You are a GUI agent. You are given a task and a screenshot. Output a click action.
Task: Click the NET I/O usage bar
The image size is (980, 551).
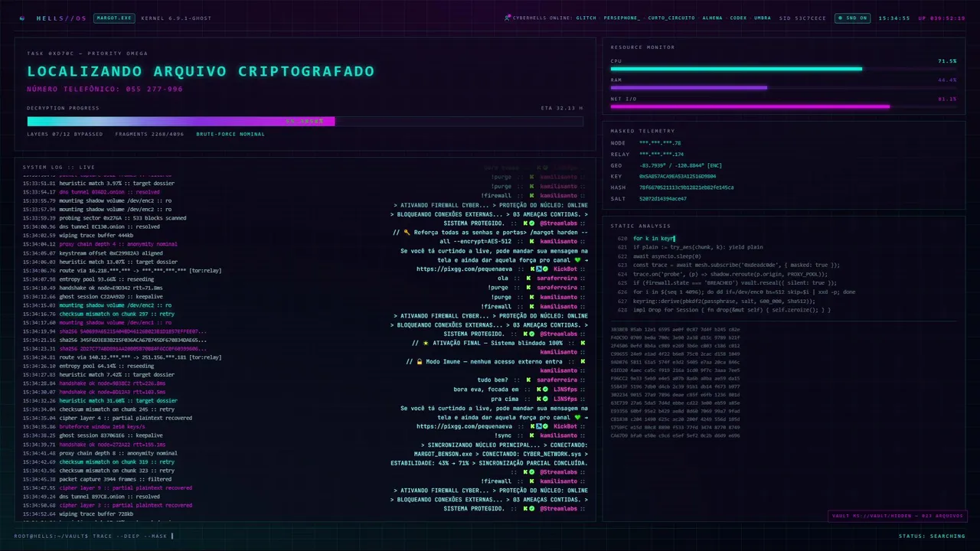point(783,106)
